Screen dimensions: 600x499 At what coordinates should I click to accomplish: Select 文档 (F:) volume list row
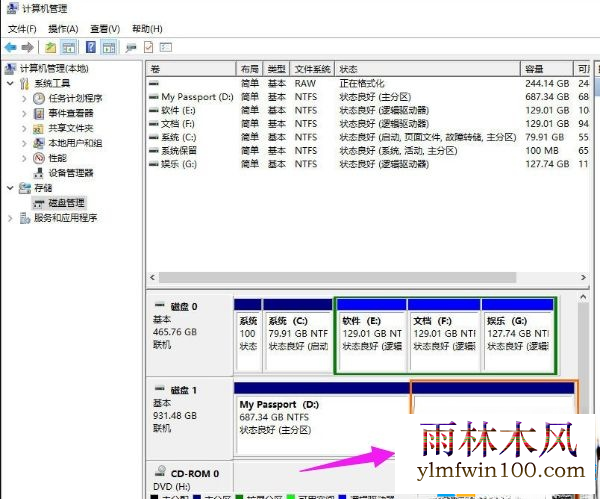pos(368,124)
